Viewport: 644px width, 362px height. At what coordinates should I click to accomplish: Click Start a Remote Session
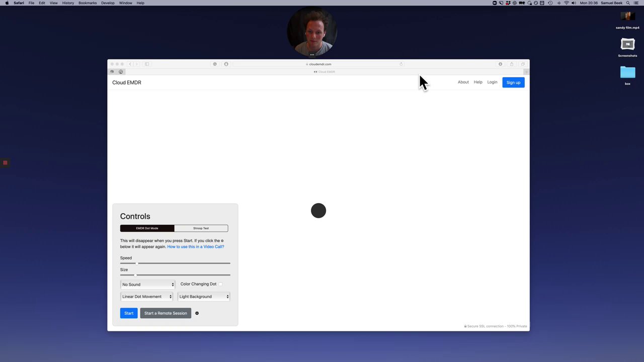point(166,313)
